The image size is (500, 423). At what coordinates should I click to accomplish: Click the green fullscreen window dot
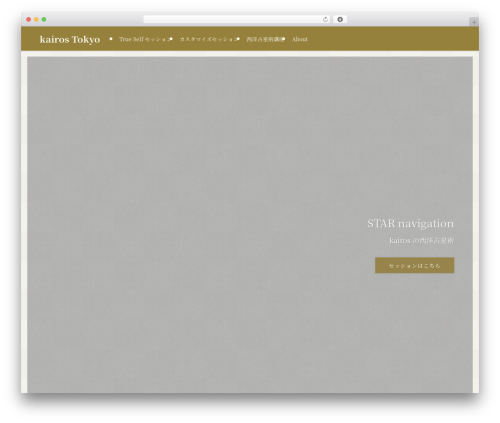pyautogui.click(x=44, y=20)
